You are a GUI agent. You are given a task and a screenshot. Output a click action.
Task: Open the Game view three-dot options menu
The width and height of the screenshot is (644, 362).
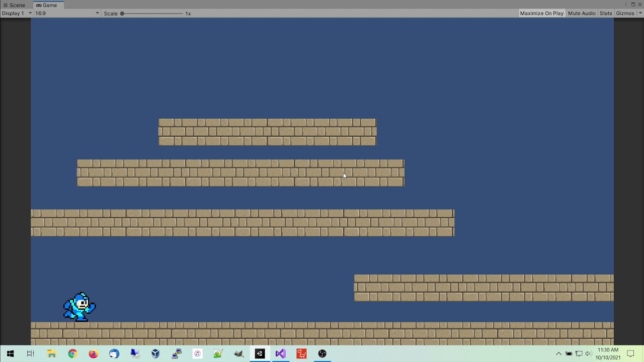coord(626,5)
